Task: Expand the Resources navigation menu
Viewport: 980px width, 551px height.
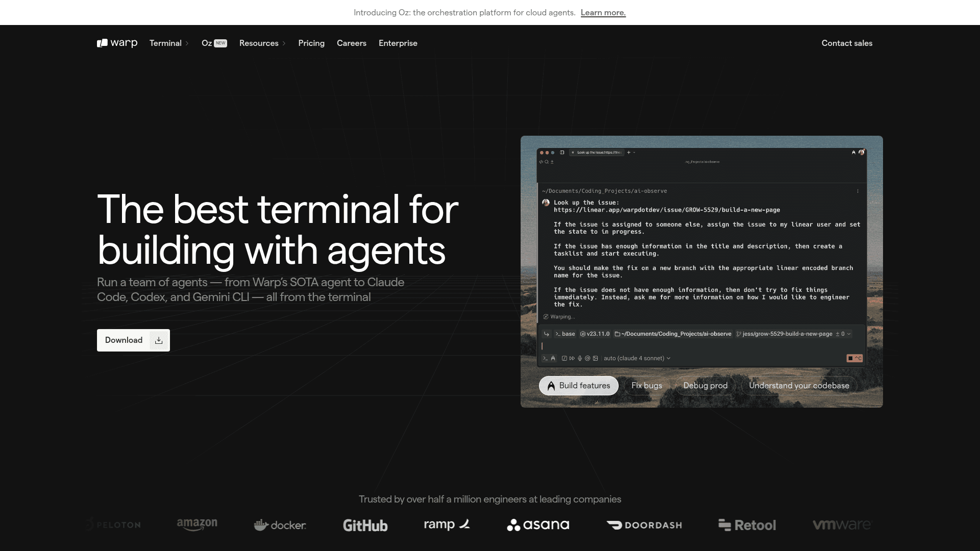Action: [262, 43]
